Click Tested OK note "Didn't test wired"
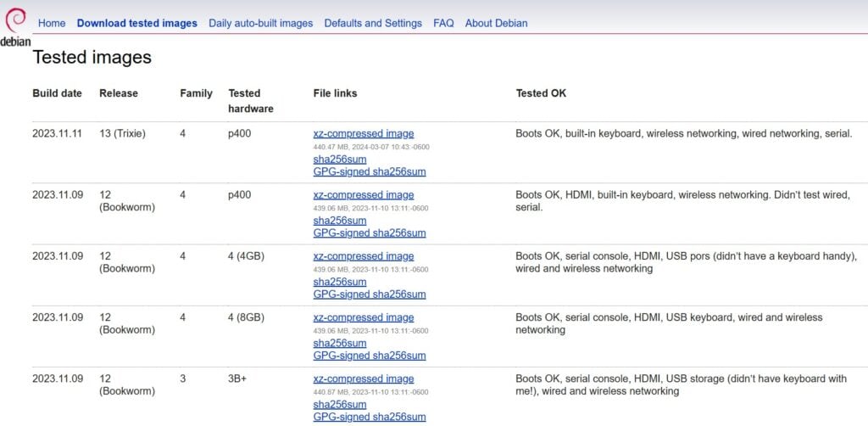 tap(682, 201)
